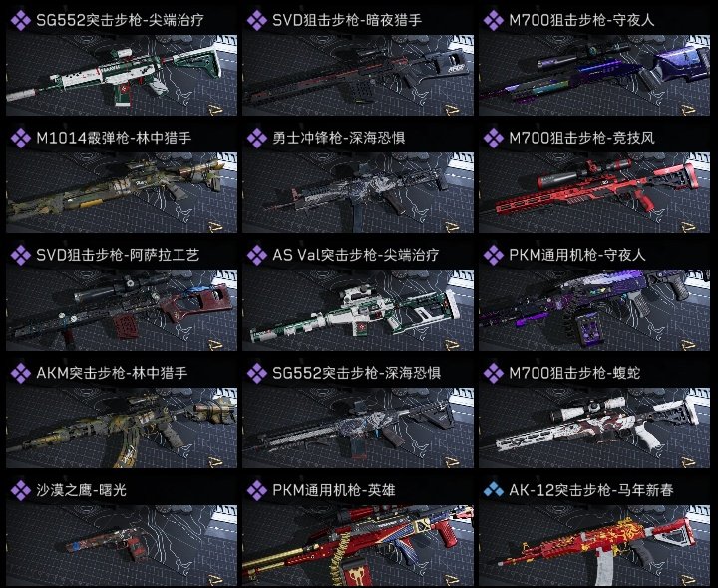Select the M1014霰弹枪-林中猎手 skin thumbnail
The image size is (718, 588).
122,192
